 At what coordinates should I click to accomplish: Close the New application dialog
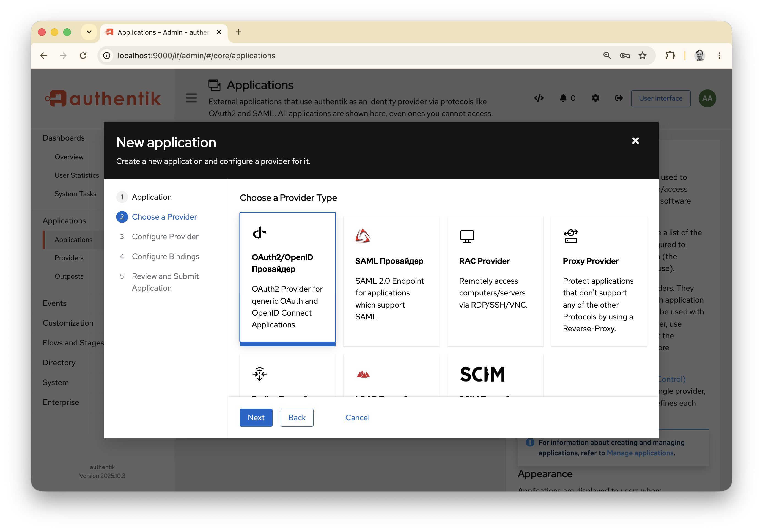(635, 141)
